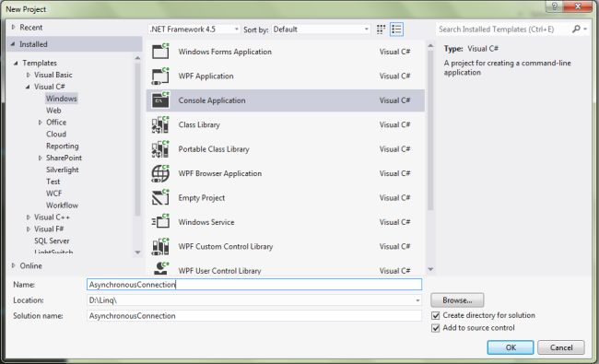This screenshot has width=599, height=364.
Task: Uncheck Add to source control
Action: click(436, 328)
